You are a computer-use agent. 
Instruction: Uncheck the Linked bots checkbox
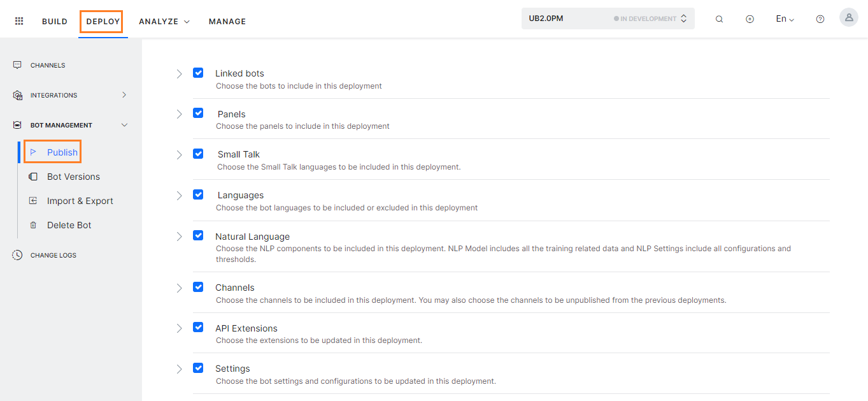point(198,73)
